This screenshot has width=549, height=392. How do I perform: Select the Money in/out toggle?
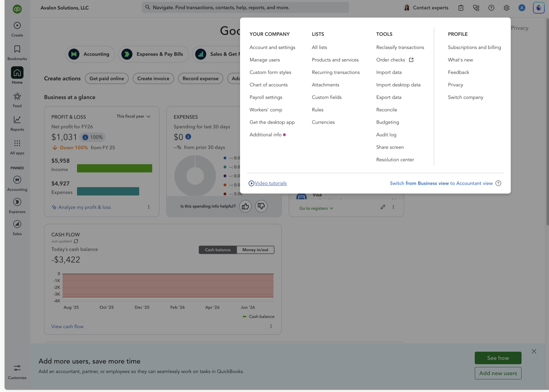255,250
